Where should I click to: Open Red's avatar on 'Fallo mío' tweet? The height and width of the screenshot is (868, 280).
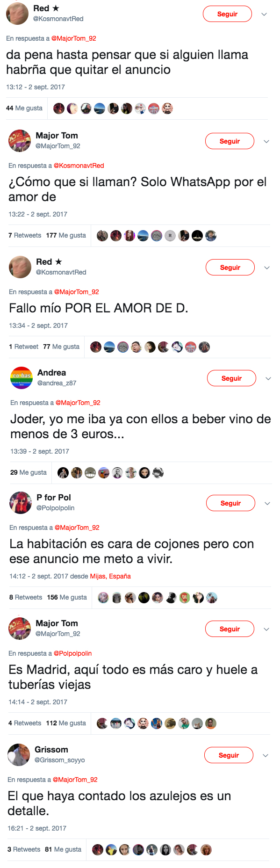tap(20, 267)
